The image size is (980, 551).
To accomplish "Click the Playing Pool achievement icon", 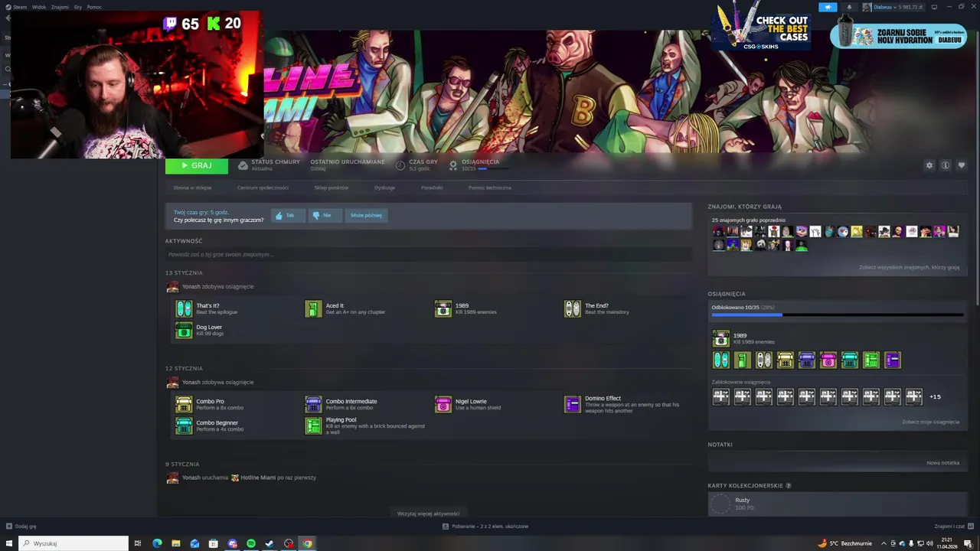I will click(x=313, y=425).
